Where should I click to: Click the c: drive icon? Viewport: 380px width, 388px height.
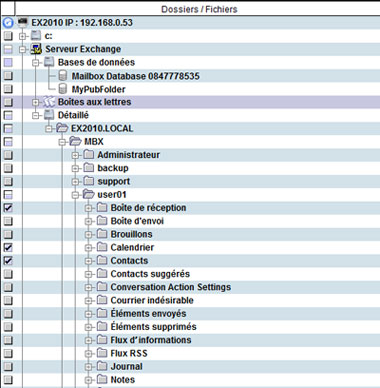pos(36,35)
